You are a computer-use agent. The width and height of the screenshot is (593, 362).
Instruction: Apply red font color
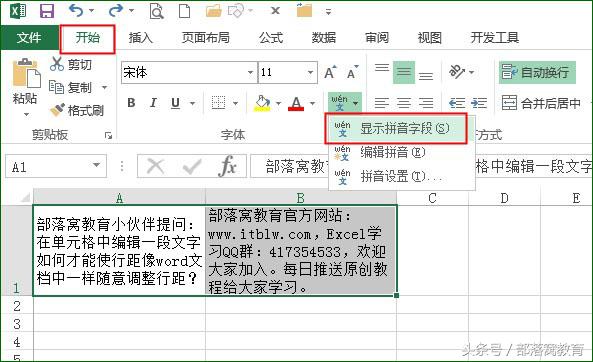296,103
